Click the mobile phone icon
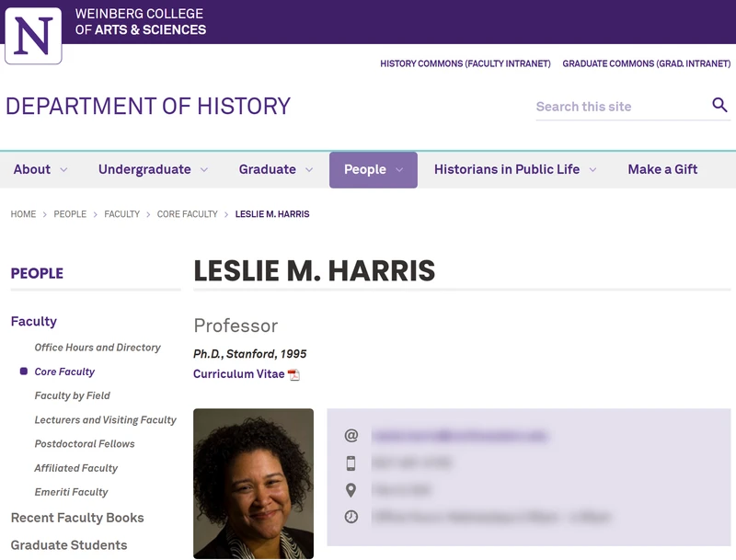 [351, 463]
